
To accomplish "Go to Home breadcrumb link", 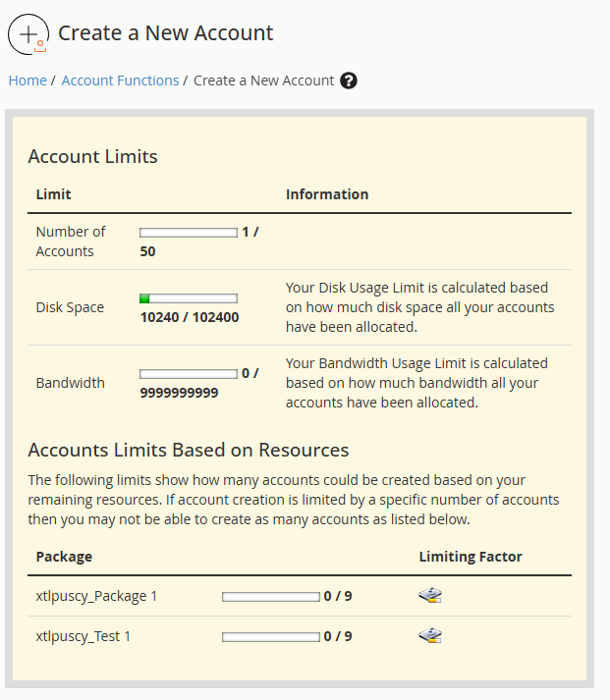I will pos(28,81).
